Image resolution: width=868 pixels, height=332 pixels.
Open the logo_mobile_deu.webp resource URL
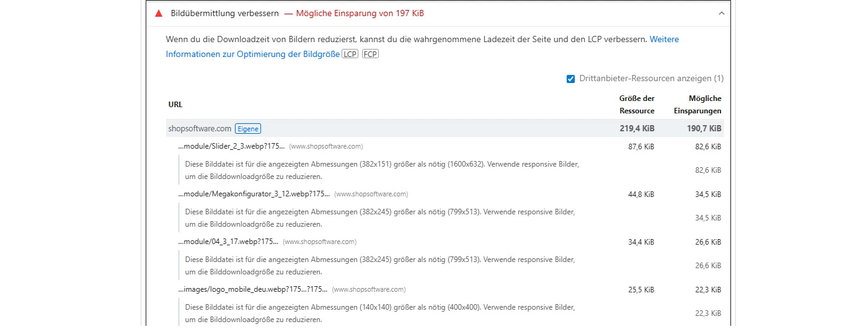252,289
